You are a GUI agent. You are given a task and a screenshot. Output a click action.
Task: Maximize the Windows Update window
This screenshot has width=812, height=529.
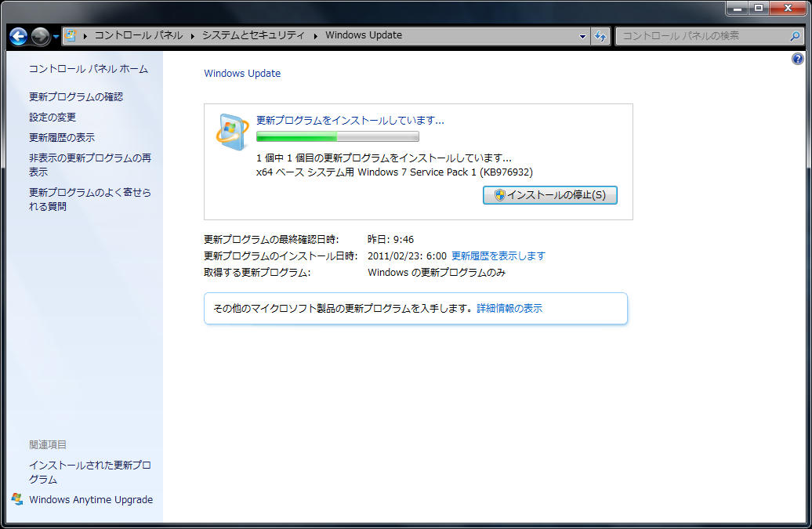[x=759, y=9]
